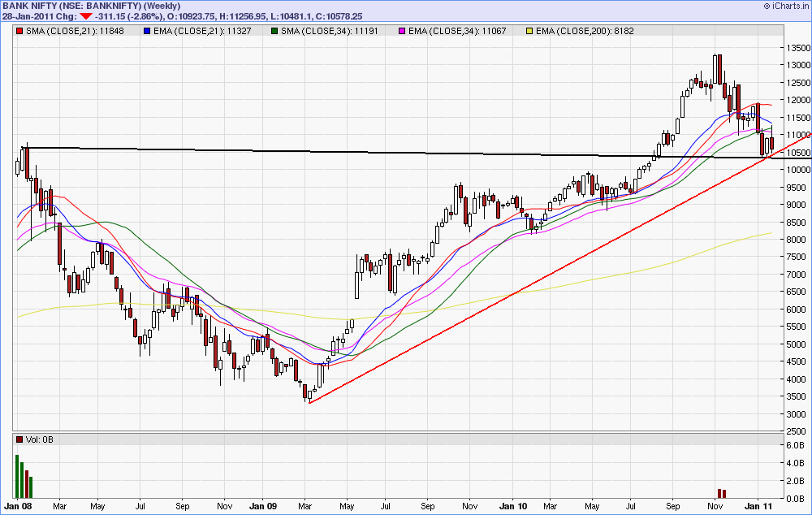
Task: Click the 10000 price axis label
Action: [798, 170]
